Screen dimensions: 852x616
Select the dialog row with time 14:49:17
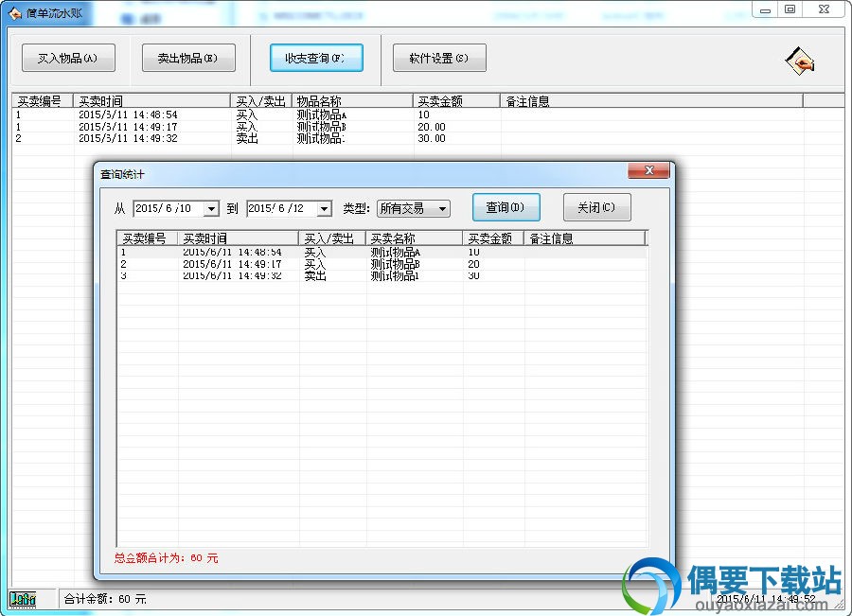[x=382, y=264]
